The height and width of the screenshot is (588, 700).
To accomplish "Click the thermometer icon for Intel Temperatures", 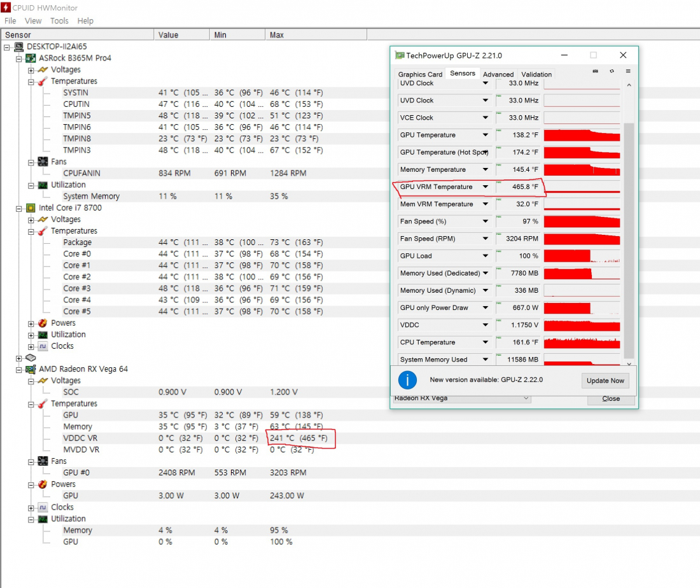I will pyautogui.click(x=43, y=231).
